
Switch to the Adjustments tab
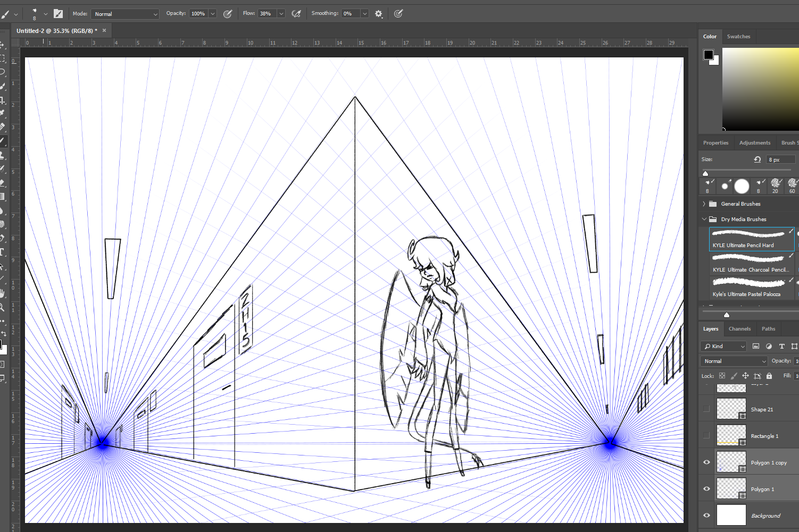point(754,143)
